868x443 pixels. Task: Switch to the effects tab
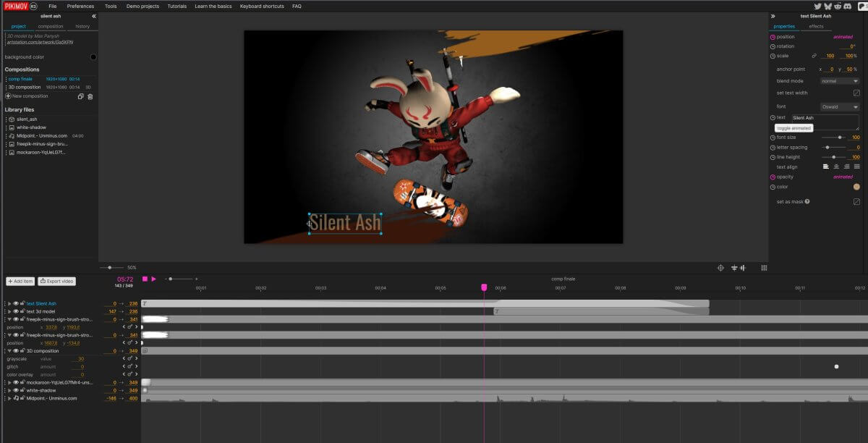click(816, 26)
